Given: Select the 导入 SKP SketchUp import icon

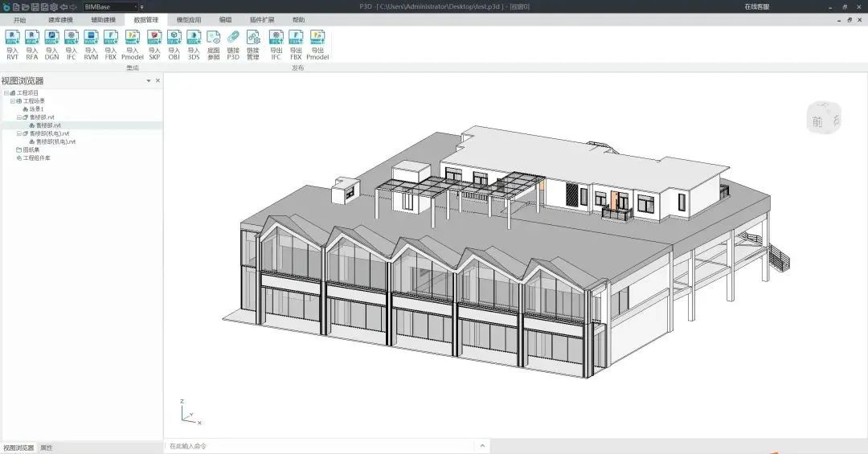Looking at the screenshot, I should [x=154, y=45].
